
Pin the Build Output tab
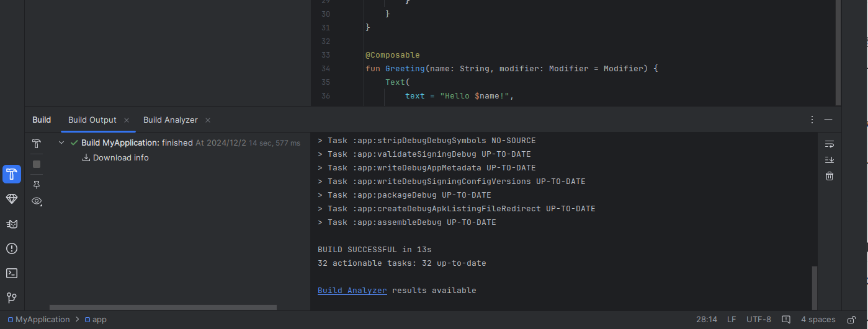[x=37, y=185]
